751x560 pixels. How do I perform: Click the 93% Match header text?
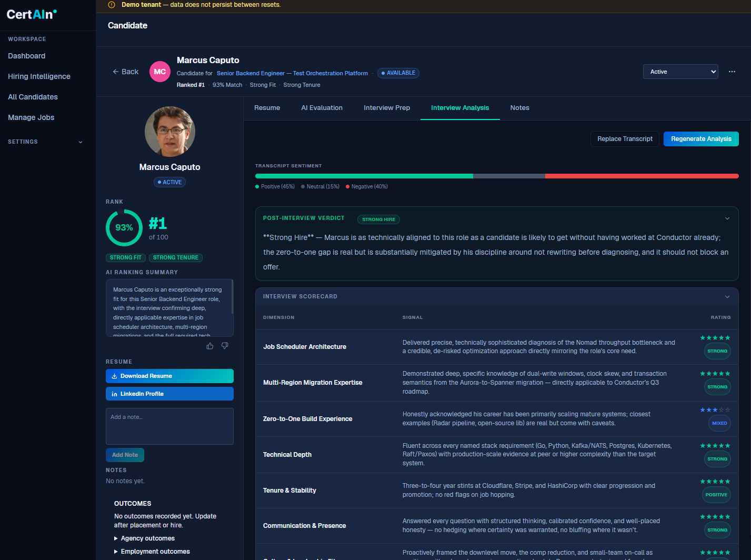click(227, 85)
